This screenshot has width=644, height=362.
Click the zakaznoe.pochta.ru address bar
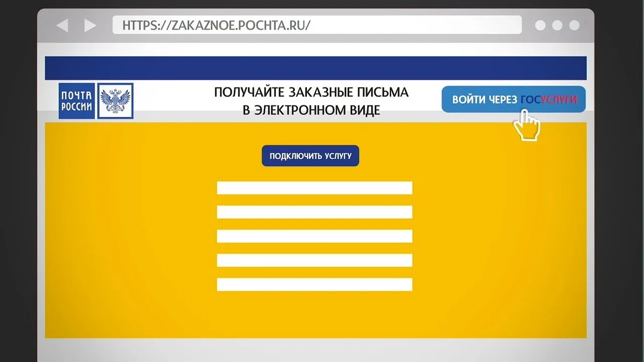pyautogui.click(x=317, y=25)
